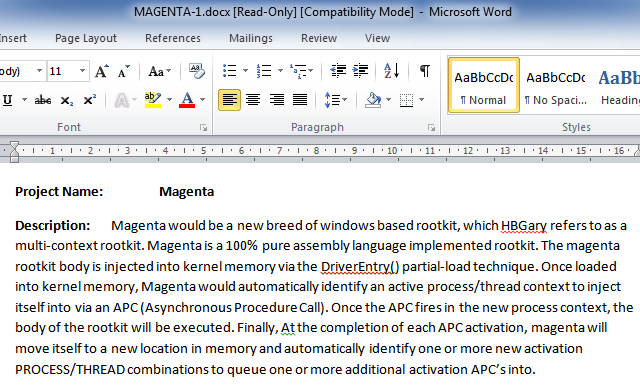Click the Numbering list icon
Image resolution: width=640 pixels, height=388 pixels.
(264, 71)
